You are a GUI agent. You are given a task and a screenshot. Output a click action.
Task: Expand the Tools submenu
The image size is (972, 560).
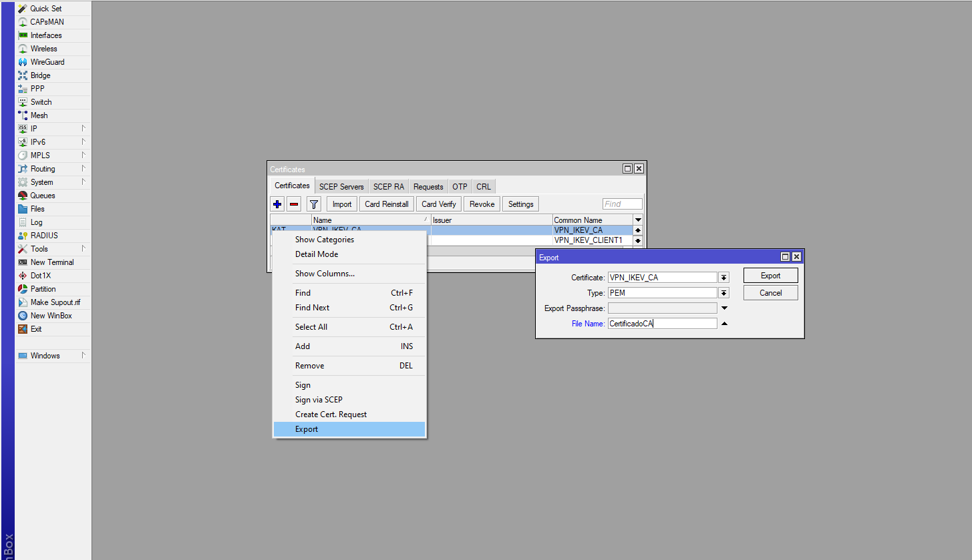[x=84, y=248]
